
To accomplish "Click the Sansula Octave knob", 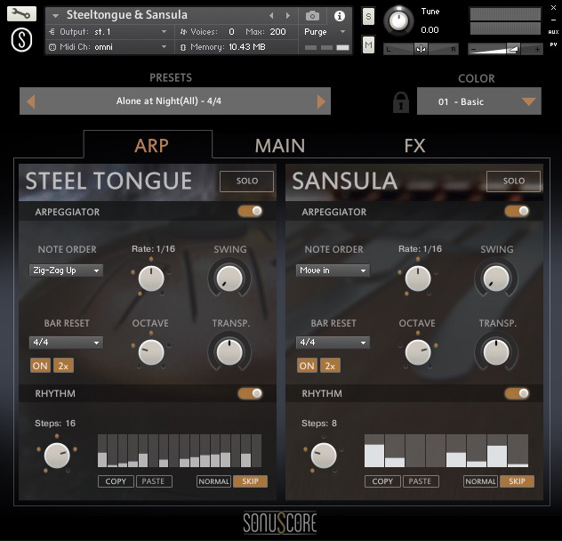I will (x=418, y=352).
